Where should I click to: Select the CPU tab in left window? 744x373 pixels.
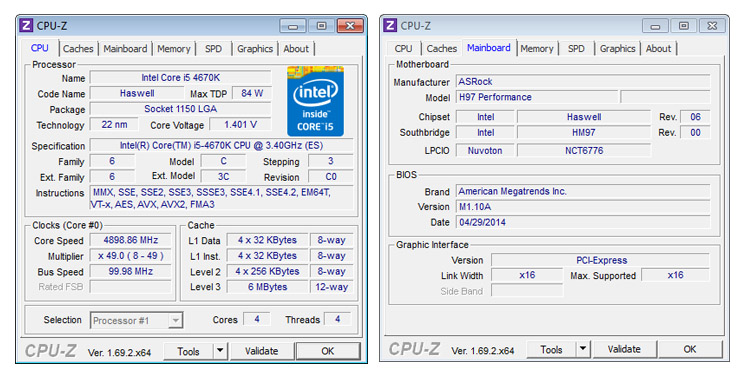[39, 48]
